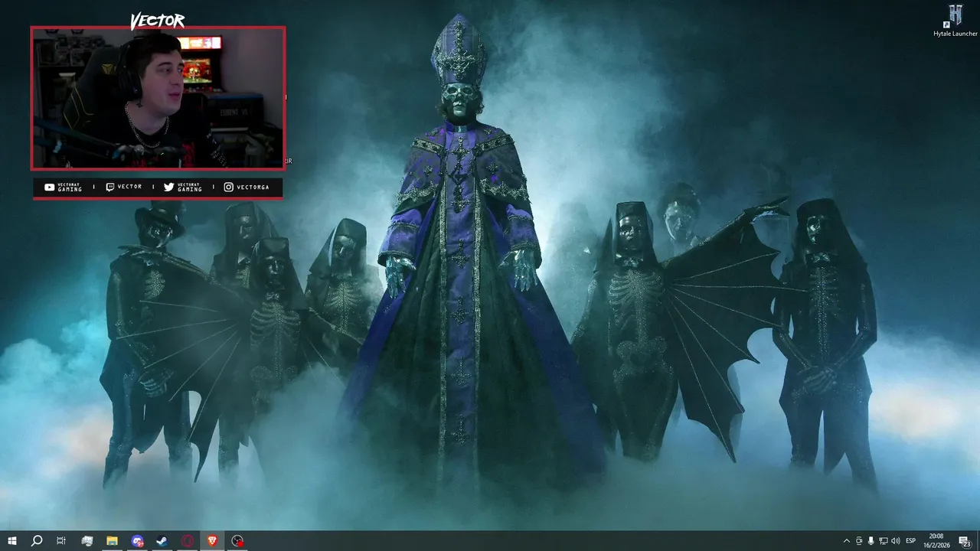
Task: Open OBS Studio from the taskbar
Action: coord(238,541)
